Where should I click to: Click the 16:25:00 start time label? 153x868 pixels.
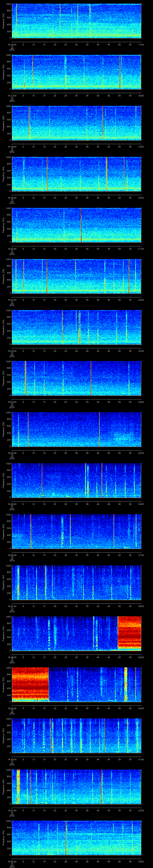[x=12, y=504]
